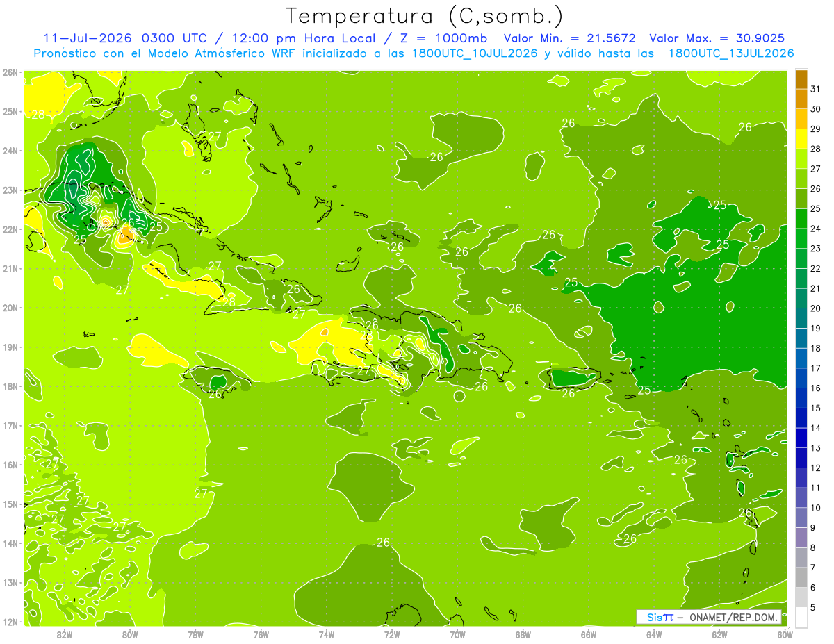This screenshot has width=834, height=644.
Task: Click latitude axis label "17N"
Action: [10, 426]
